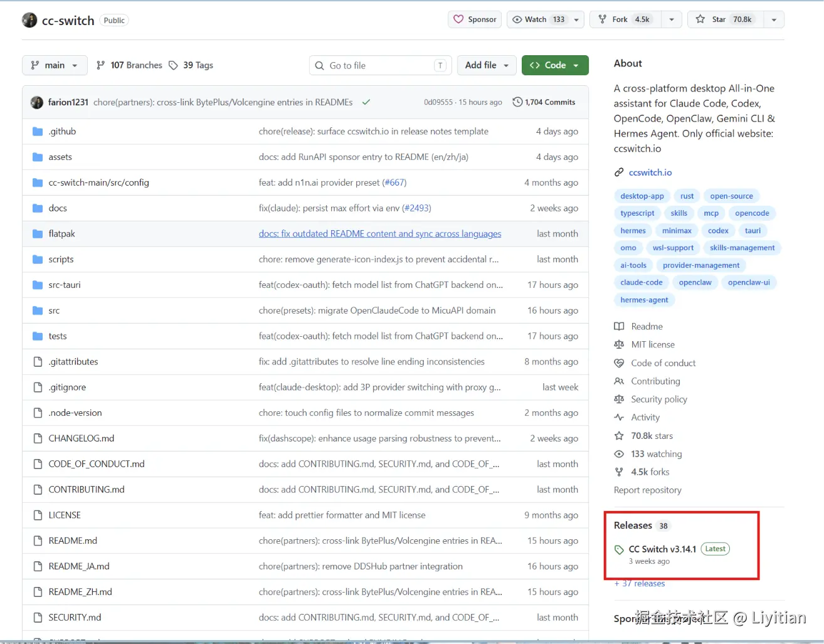The image size is (824, 644).
Task: Click the file icon for CHANGELOG.md
Action: click(38, 438)
